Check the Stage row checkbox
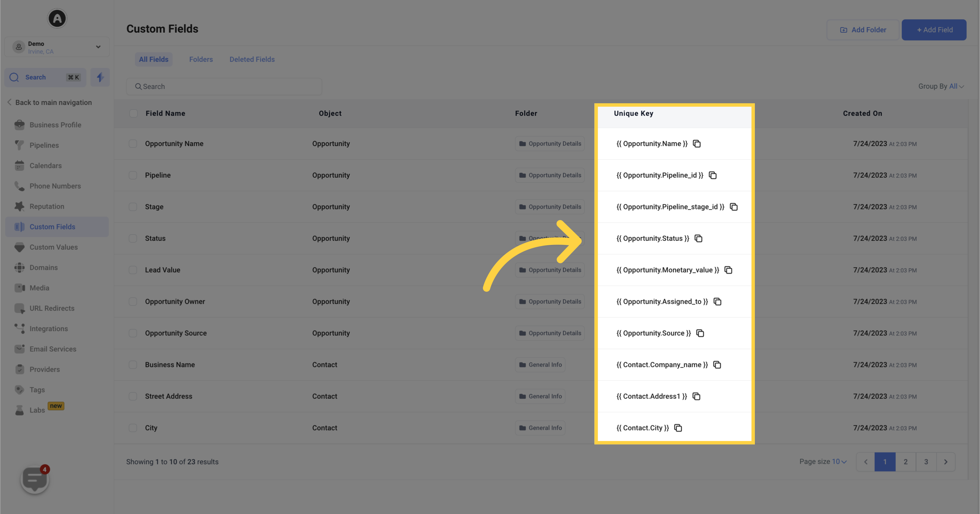980x514 pixels. (133, 207)
